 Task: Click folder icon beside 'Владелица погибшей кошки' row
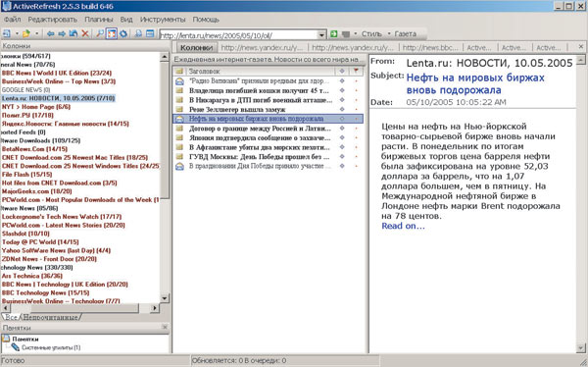point(179,90)
